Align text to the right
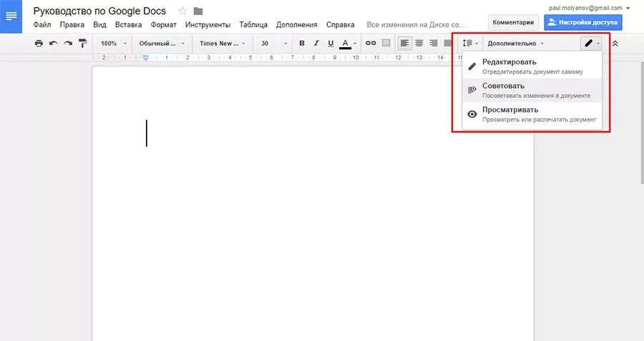The width and height of the screenshot is (644, 341). click(434, 43)
